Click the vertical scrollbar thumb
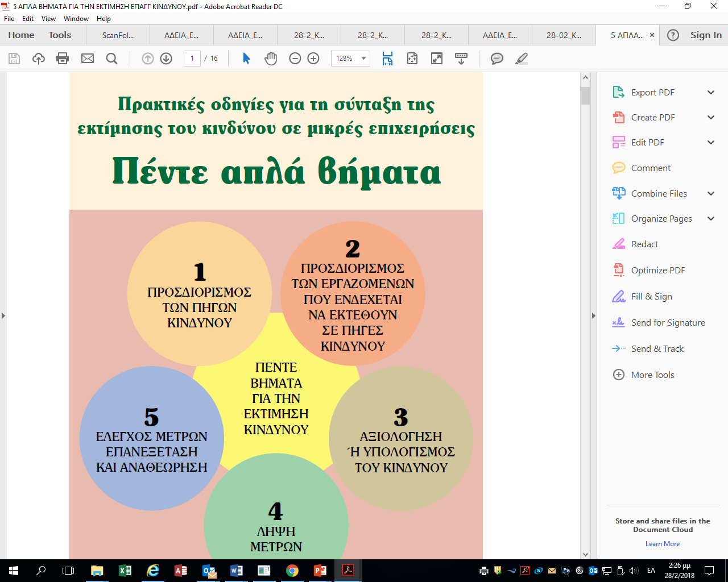This screenshot has height=582, width=728. coord(585,96)
